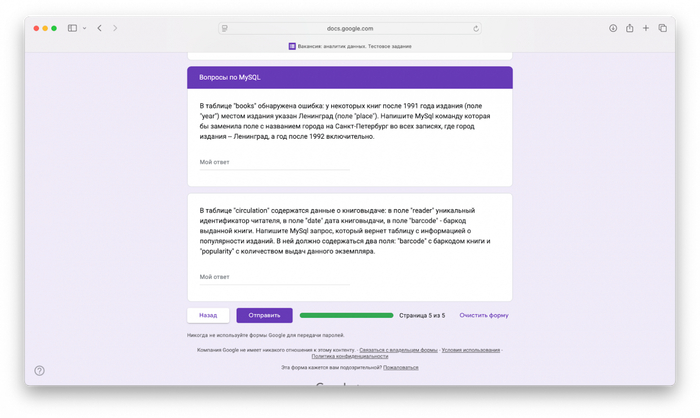Click the 'Очистить форму' link
Screen dimensions: 700x418
(x=484, y=315)
